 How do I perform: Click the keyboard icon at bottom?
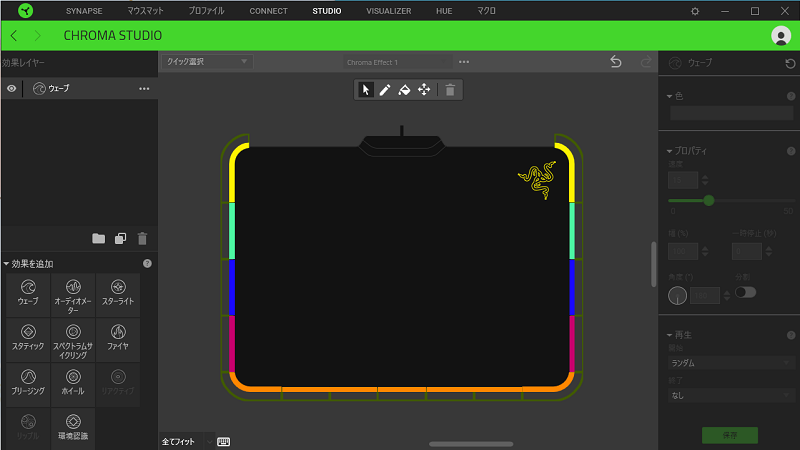coord(223,442)
